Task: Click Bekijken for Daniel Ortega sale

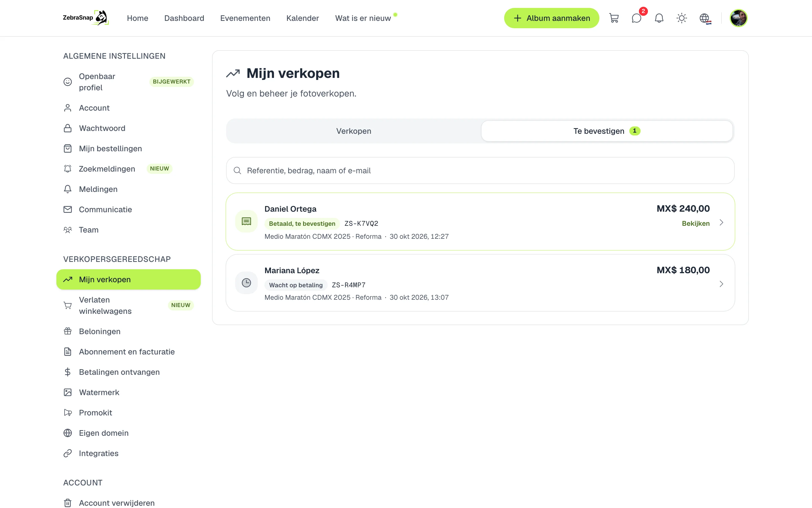Action: pyautogui.click(x=696, y=224)
